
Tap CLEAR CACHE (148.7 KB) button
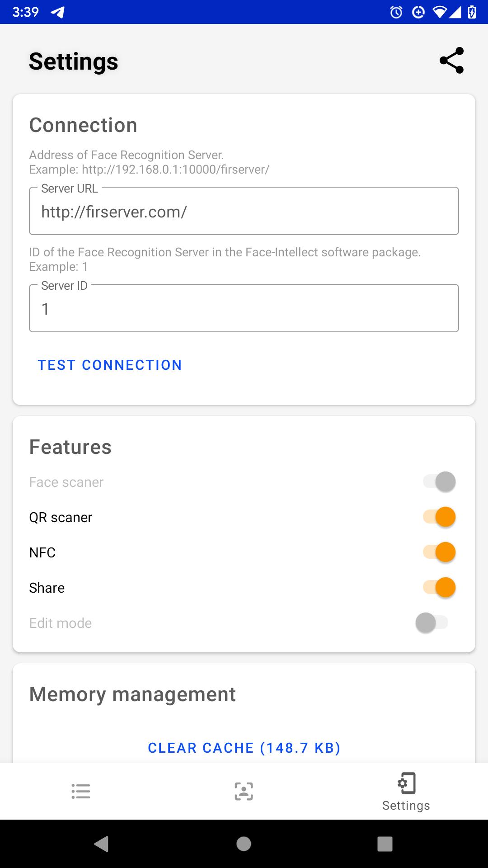click(x=244, y=748)
